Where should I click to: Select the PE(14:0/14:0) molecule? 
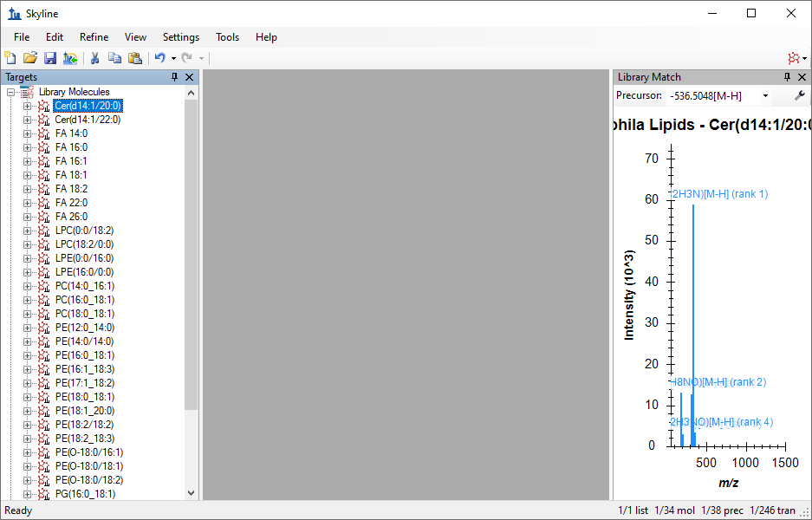pyautogui.click(x=84, y=341)
